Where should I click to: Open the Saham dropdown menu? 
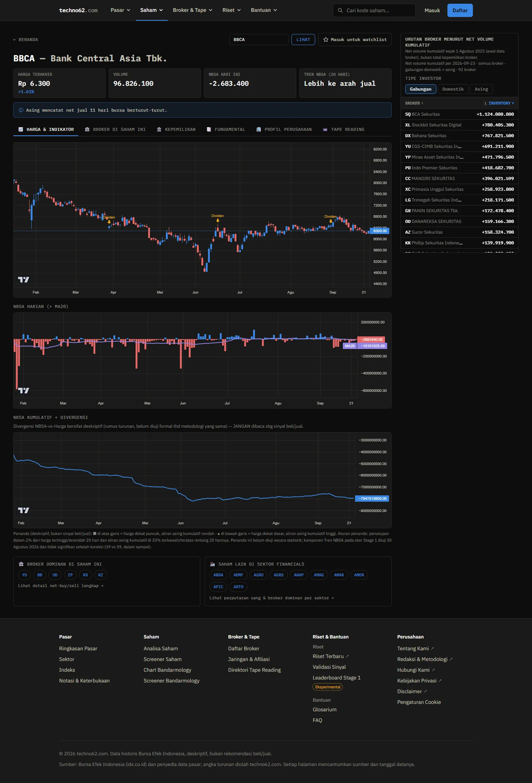pyautogui.click(x=151, y=10)
